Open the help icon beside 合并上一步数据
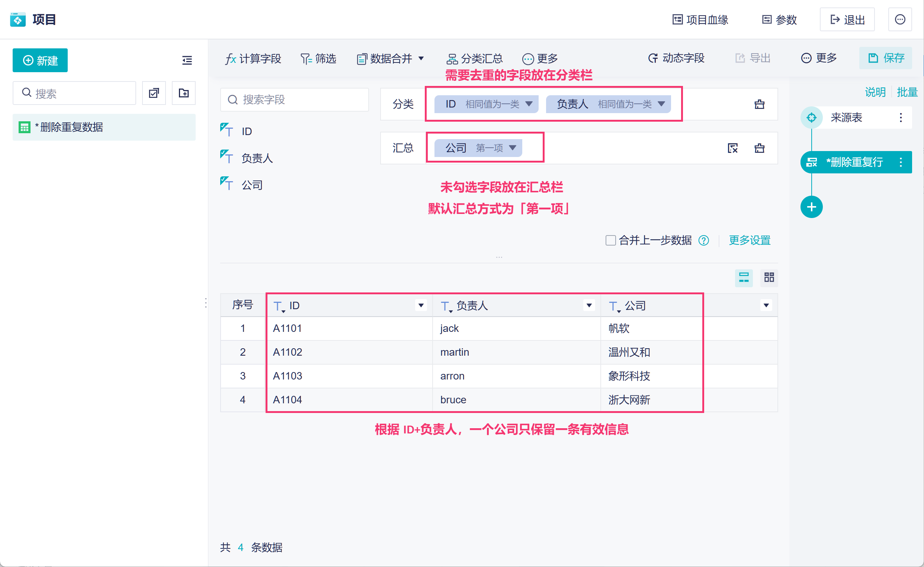 point(704,240)
